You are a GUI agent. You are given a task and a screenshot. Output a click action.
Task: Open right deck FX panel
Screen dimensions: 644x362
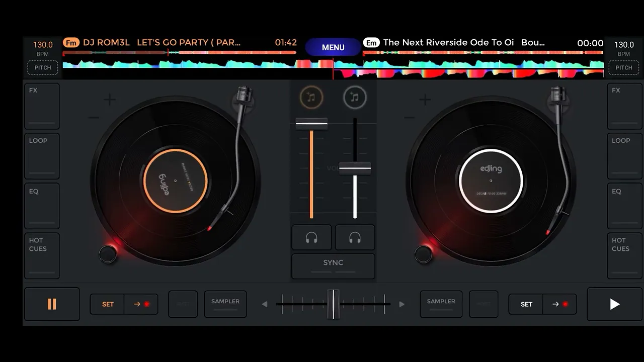click(624, 106)
